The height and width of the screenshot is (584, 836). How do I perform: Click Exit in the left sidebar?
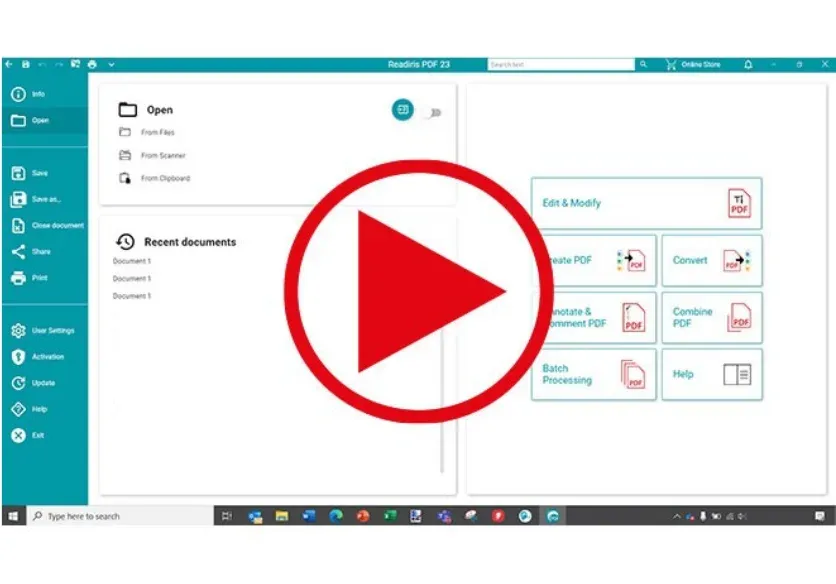point(45,435)
